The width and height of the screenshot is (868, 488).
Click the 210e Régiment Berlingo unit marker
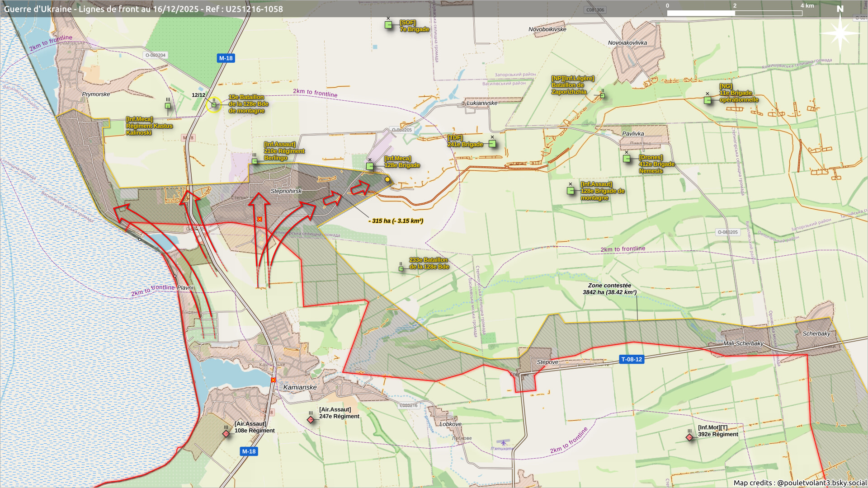click(255, 161)
